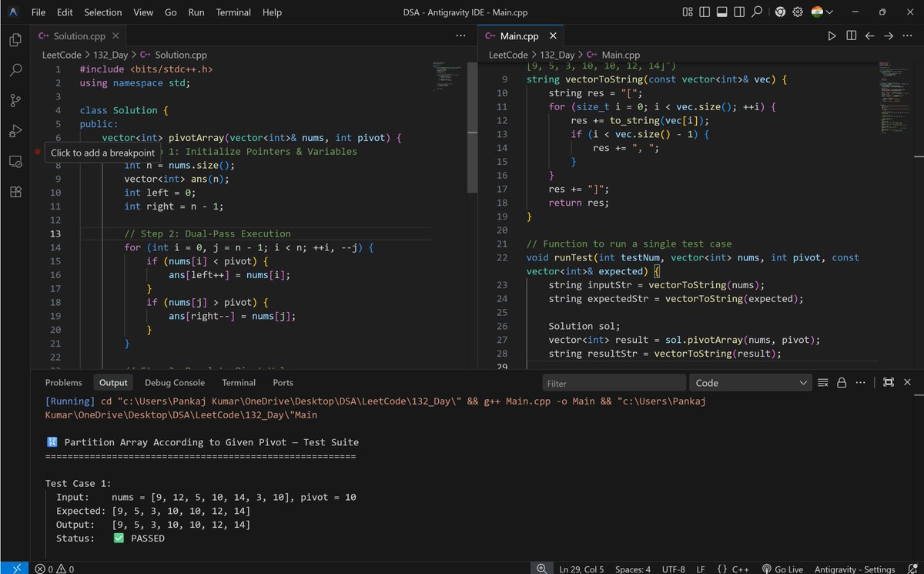Screen dimensions: 924x574
Task: Click the remote window indicator in status bar
Action: (x=16, y=569)
